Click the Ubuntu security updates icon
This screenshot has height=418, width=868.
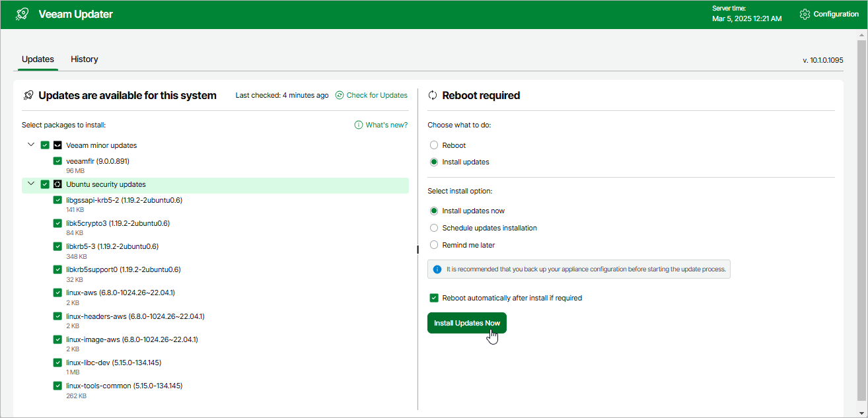[57, 184]
